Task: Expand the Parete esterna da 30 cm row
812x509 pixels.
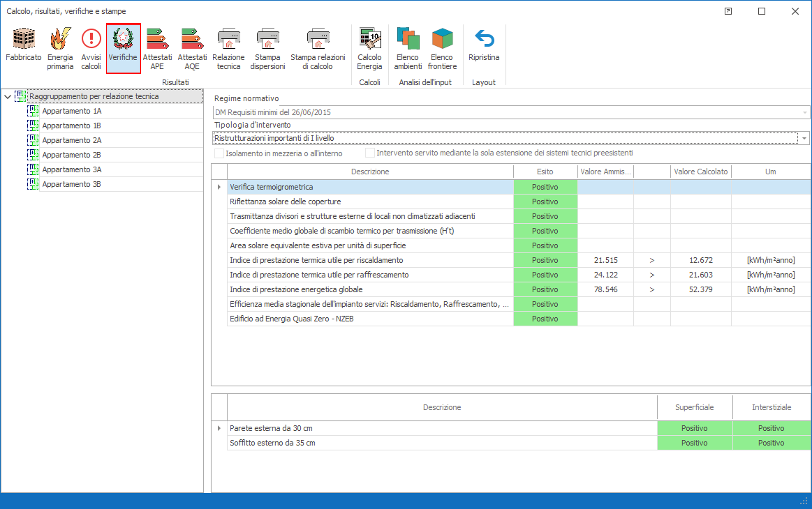Action: click(x=219, y=428)
